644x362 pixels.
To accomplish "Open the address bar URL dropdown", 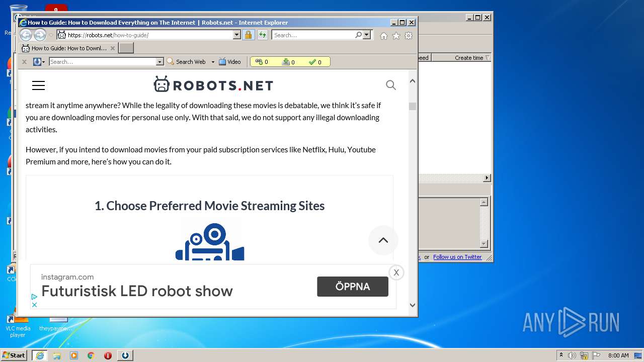I will 236,35.
